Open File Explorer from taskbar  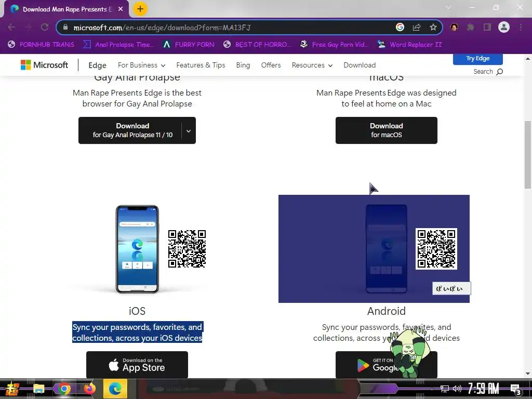[38, 389]
